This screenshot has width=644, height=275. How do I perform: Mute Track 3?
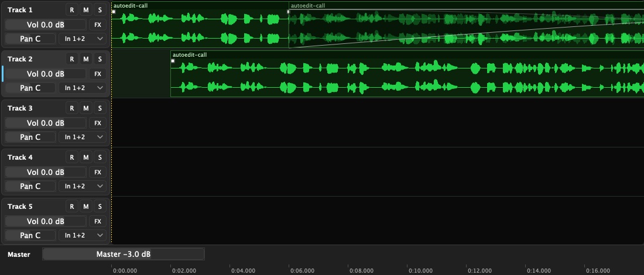click(86, 108)
